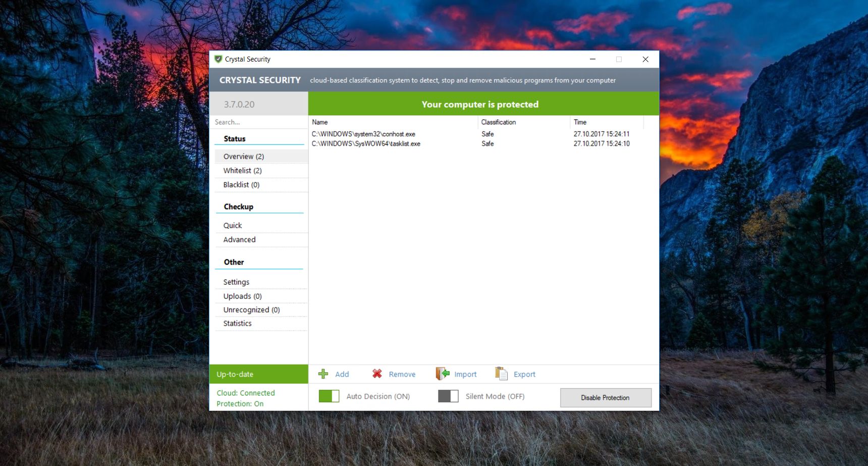This screenshot has height=466, width=868.
Task: Open the Advanced checkup
Action: [x=261, y=240]
